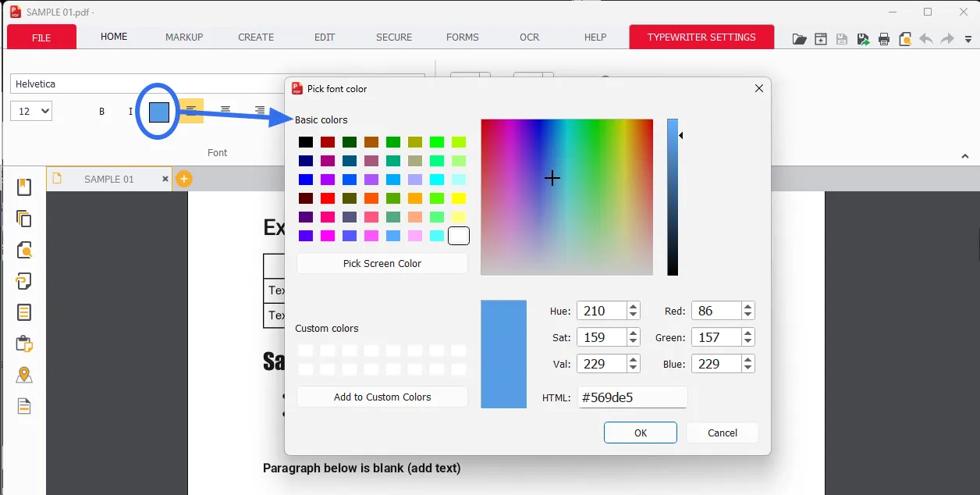This screenshot has width=980, height=495.
Task: Click the undo arrow icon
Action: [926, 39]
